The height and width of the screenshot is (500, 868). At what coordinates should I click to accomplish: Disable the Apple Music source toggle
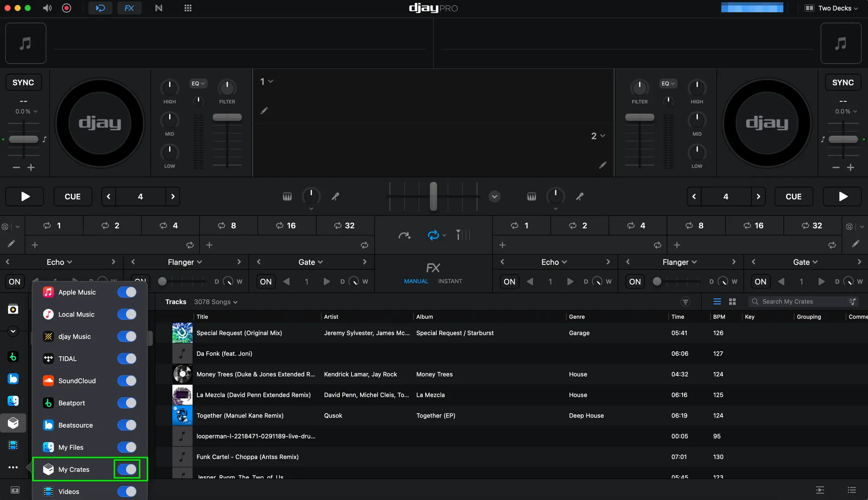point(127,292)
